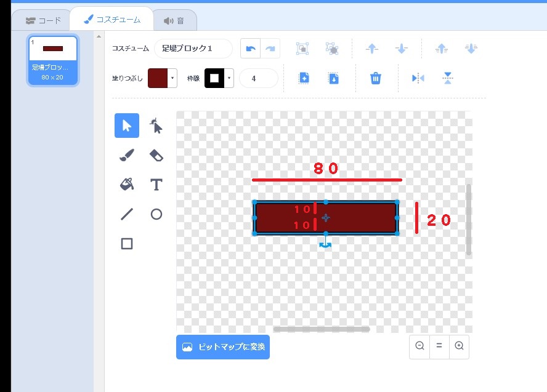547x392 pixels.
Task: Undo the last edit
Action: pos(251,49)
